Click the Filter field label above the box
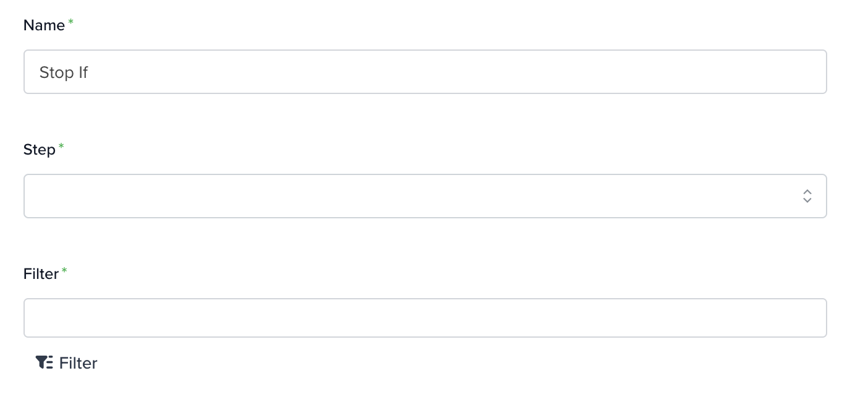 [x=41, y=274]
